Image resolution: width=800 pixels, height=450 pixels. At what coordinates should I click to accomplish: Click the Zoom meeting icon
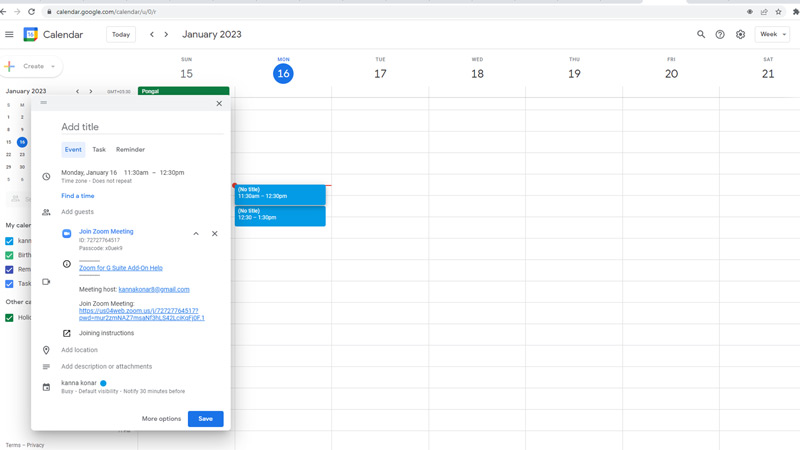click(x=66, y=234)
